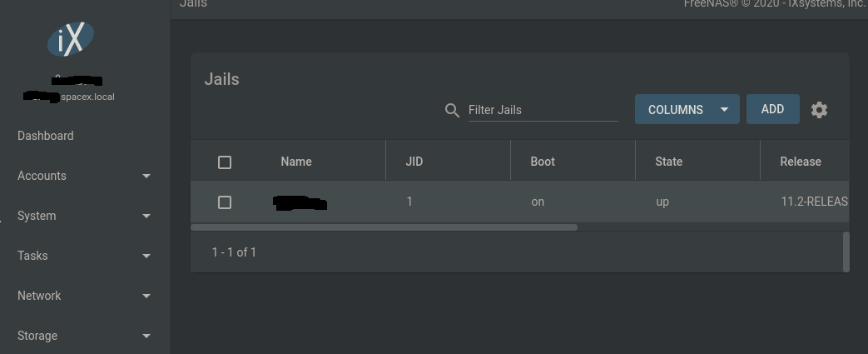Click the ADD jail button
Screen dimensions: 868x354
(773, 109)
